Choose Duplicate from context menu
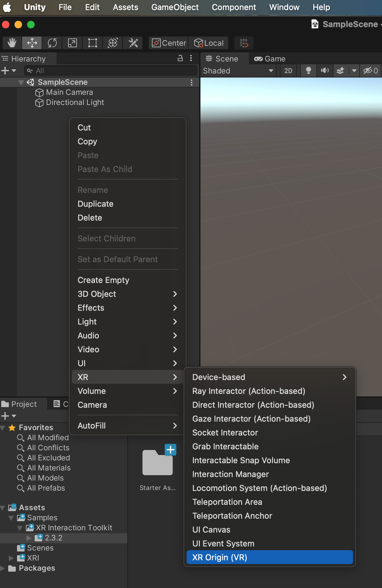Viewport: 382px width, 588px height. click(x=128, y=204)
